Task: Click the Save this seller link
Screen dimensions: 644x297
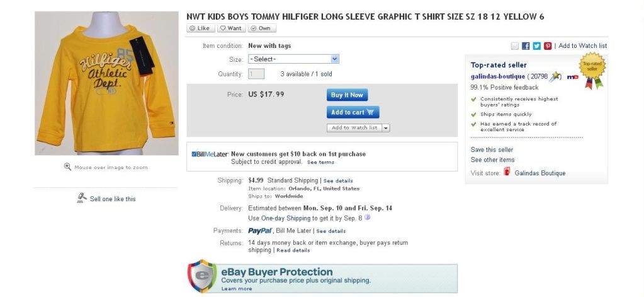Action: [492, 149]
